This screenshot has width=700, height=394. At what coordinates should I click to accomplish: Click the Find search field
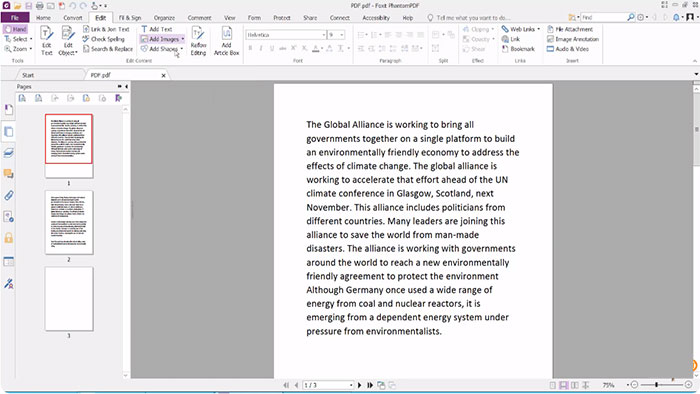coord(604,17)
